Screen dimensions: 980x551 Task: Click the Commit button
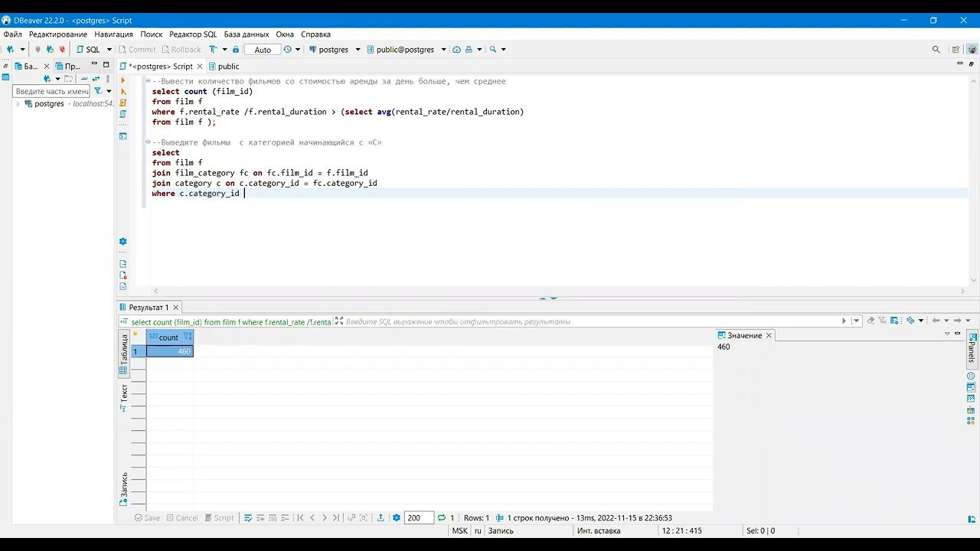coord(137,50)
